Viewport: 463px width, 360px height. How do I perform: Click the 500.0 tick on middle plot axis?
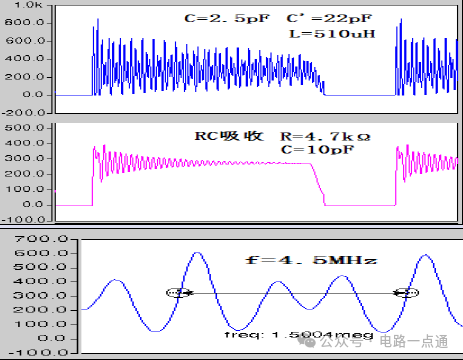[24, 128]
